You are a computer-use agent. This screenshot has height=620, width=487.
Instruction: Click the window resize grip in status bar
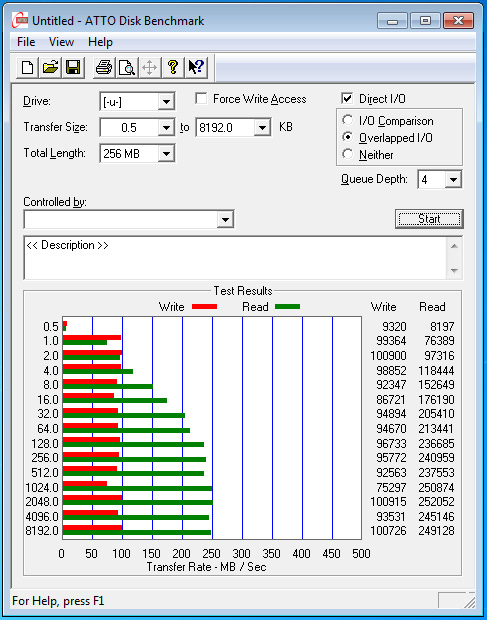coord(470,602)
